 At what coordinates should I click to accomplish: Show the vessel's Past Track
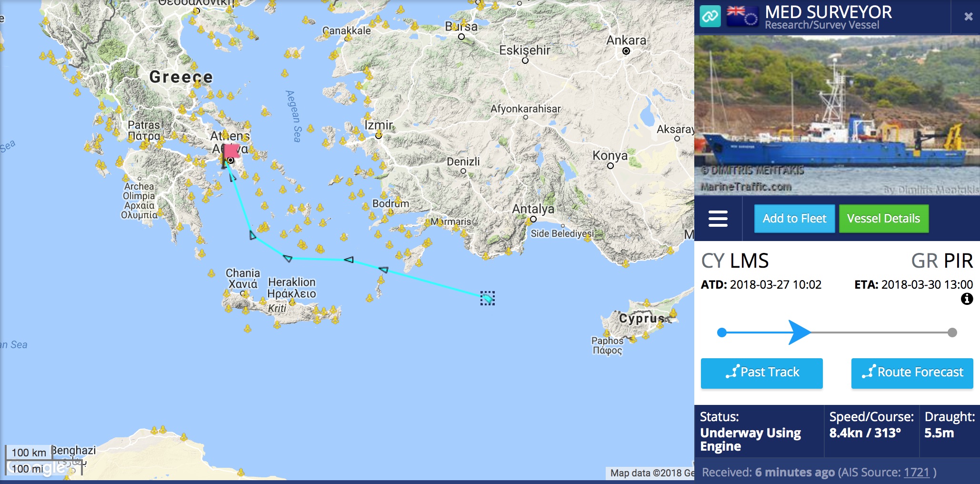(761, 373)
